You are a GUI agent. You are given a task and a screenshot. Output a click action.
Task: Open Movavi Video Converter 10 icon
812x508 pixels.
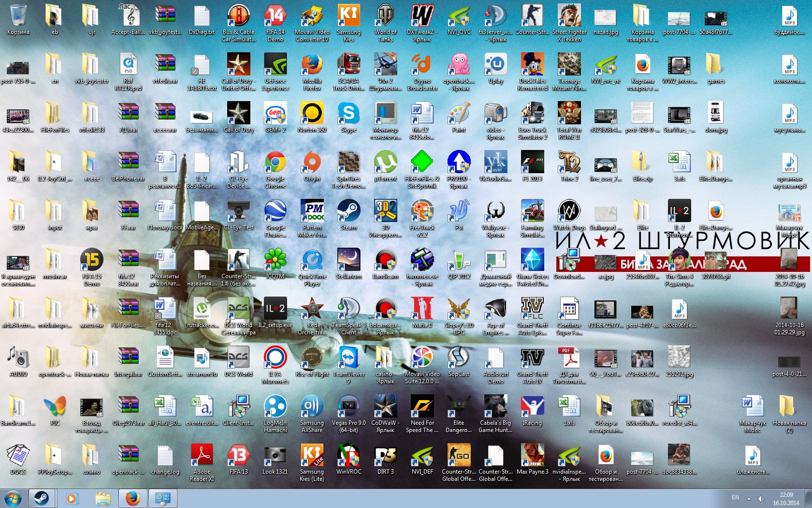pyautogui.click(x=312, y=23)
